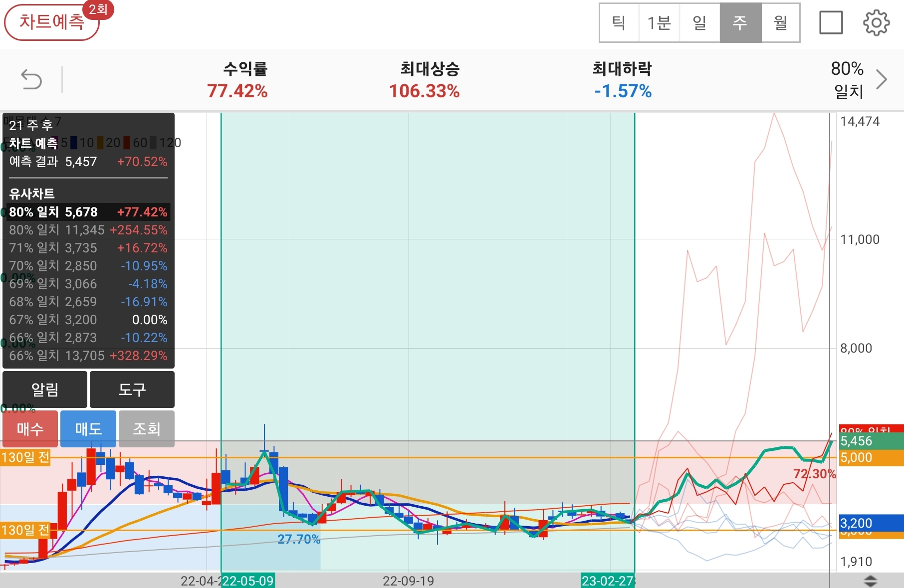
Task: Tap the blue 3,200 price tag
Action: point(871,523)
